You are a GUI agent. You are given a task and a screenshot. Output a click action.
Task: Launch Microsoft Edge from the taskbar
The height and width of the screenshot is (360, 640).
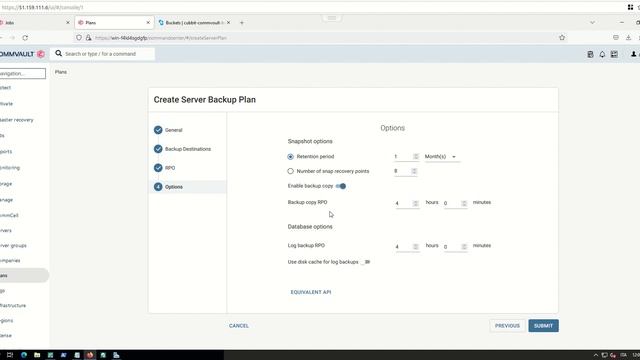pyautogui.click(x=24, y=355)
